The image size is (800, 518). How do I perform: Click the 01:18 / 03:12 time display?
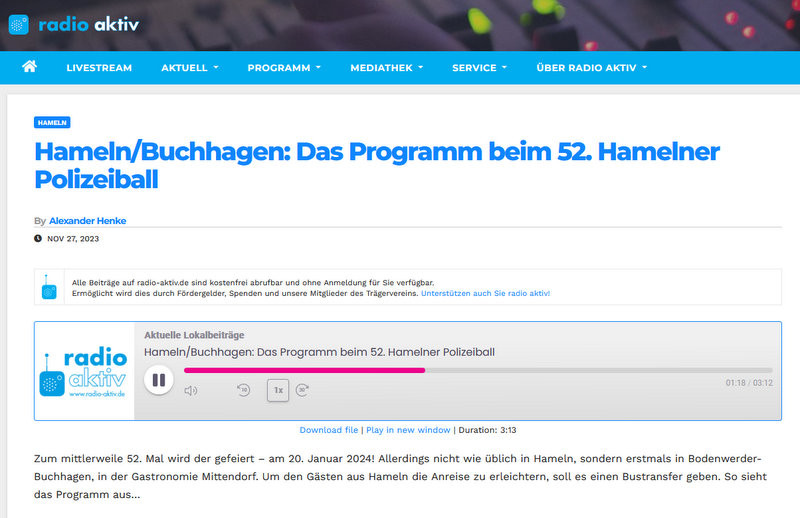pyautogui.click(x=749, y=383)
